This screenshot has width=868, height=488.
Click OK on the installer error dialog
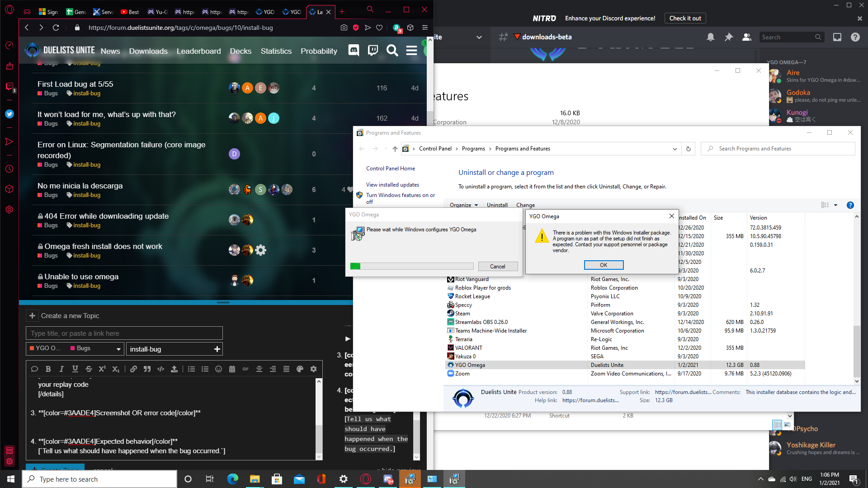[x=604, y=265]
